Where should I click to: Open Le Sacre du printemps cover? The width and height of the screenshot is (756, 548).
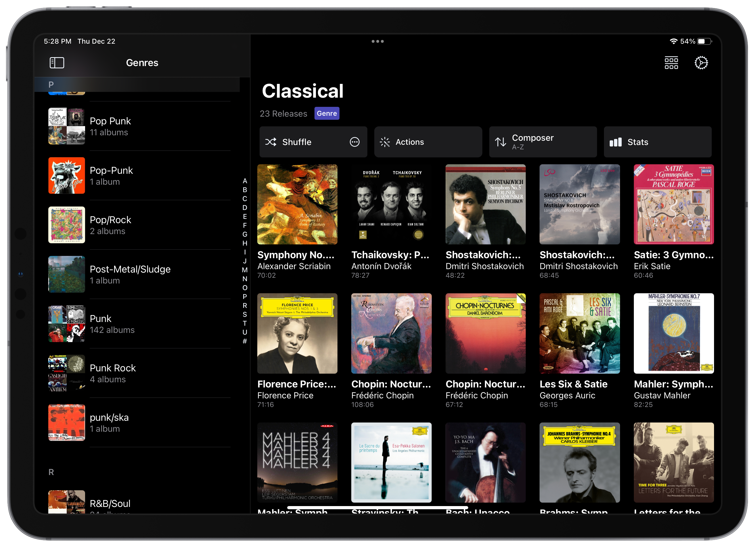[391, 462]
